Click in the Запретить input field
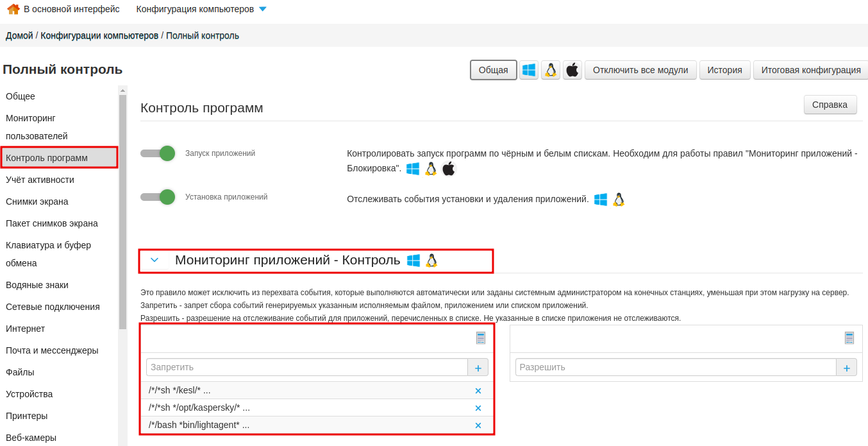This screenshot has width=868, height=446. coord(306,367)
